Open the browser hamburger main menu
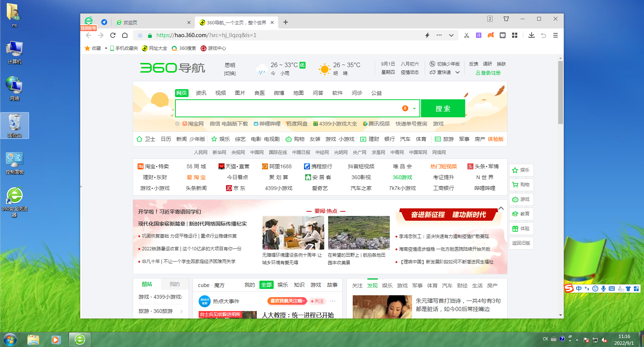This screenshot has height=347, width=644. pyautogui.click(x=556, y=35)
